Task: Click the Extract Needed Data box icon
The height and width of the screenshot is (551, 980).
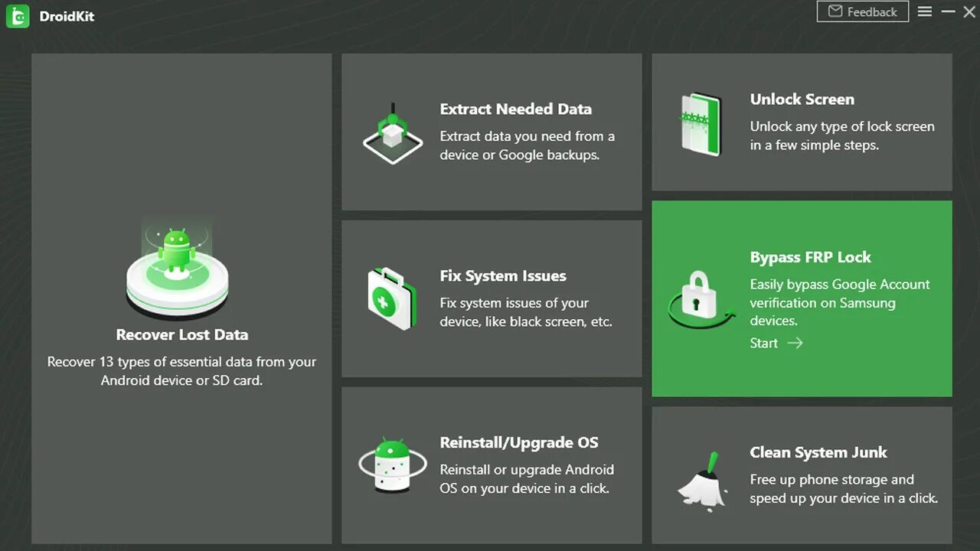Action: click(392, 134)
